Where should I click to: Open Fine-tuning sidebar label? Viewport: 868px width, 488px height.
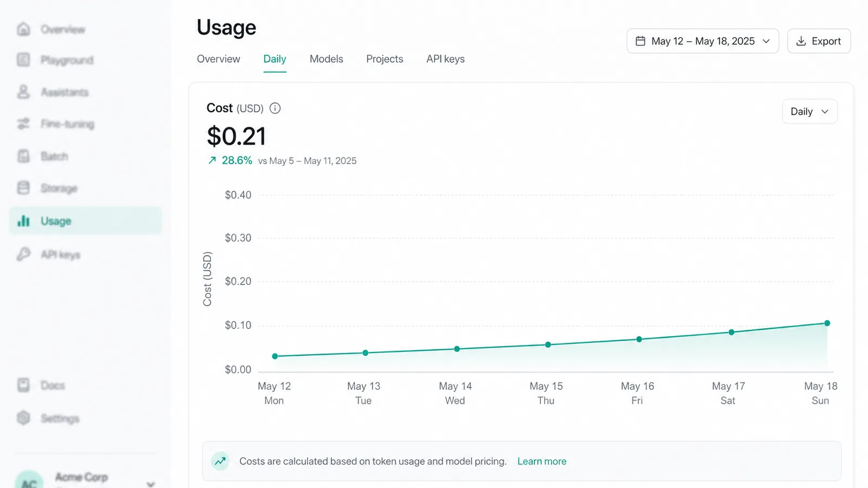[x=67, y=124]
